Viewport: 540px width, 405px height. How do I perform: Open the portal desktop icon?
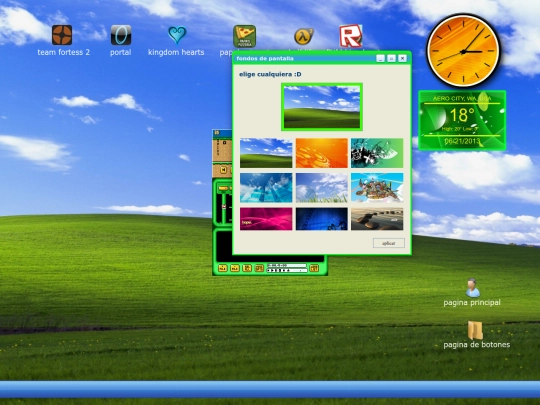(121, 35)
